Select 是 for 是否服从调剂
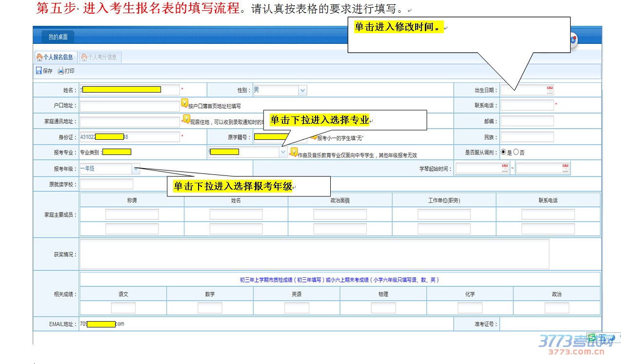Screen dimensions: 621x364 pyautogui.click(x=504, y=153)
